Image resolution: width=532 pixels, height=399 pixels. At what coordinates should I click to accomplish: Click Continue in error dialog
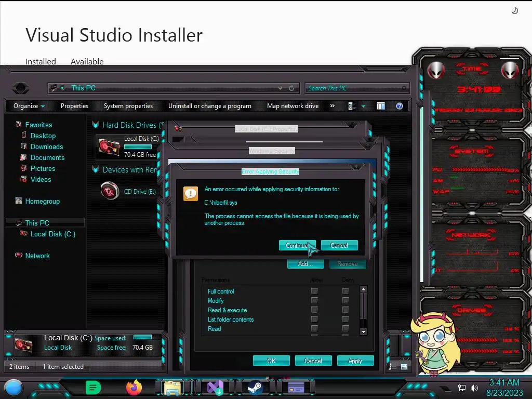[297, 245]
